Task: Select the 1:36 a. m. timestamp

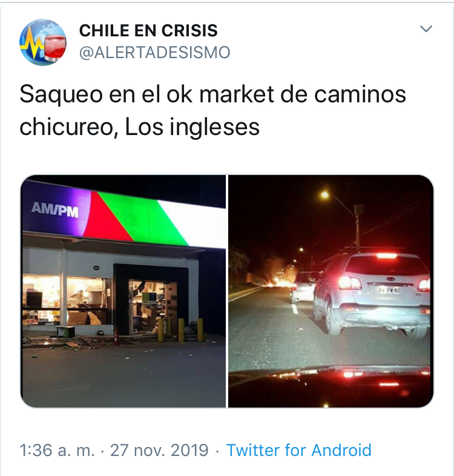Action: (58, 450)
